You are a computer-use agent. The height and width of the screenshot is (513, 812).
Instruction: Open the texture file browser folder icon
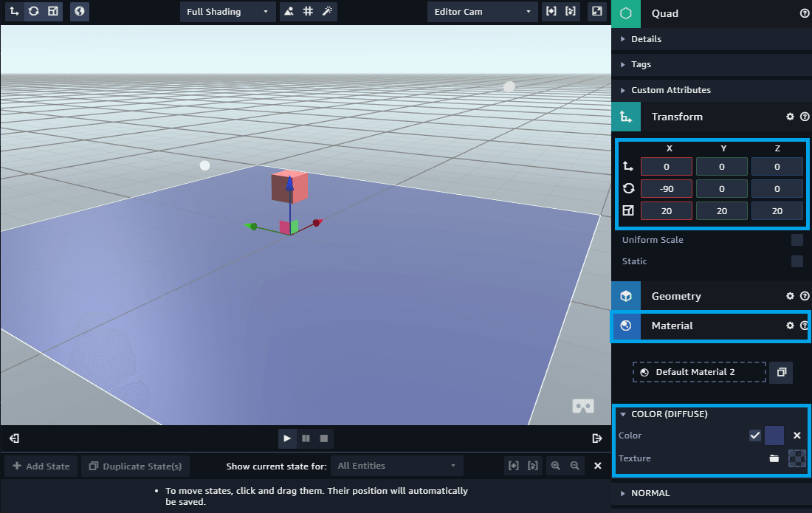point(774,458)
